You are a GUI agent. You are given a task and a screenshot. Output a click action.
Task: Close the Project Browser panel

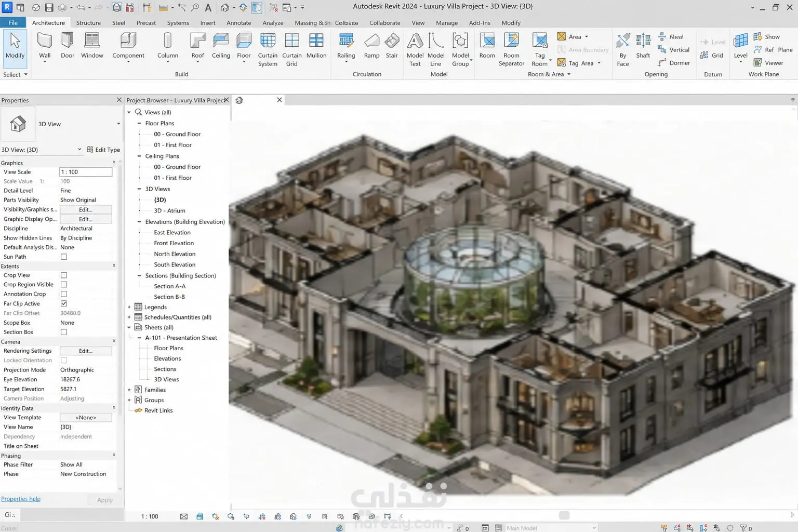click(227, 100)
